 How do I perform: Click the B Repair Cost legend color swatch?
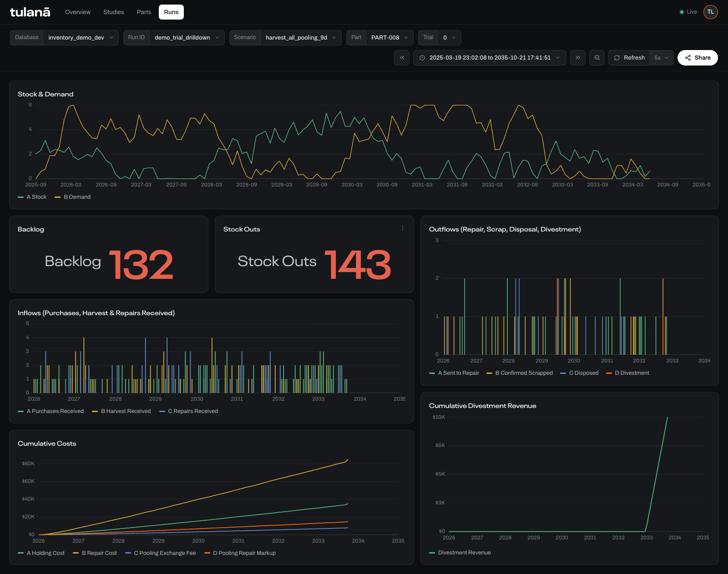click(76, 553)
